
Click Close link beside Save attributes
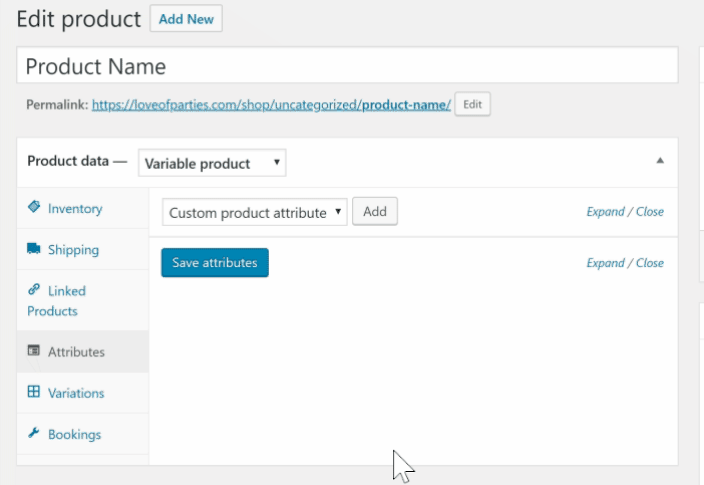point(650,263)
